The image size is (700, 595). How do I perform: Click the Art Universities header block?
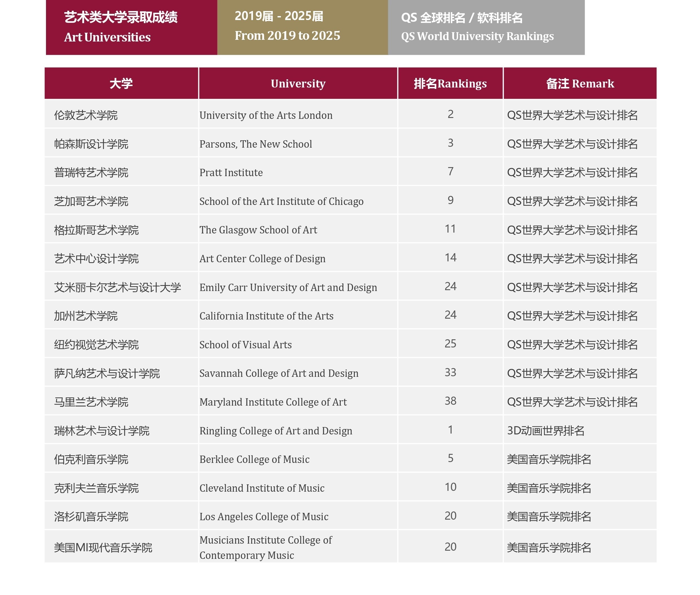coord(131,27)
